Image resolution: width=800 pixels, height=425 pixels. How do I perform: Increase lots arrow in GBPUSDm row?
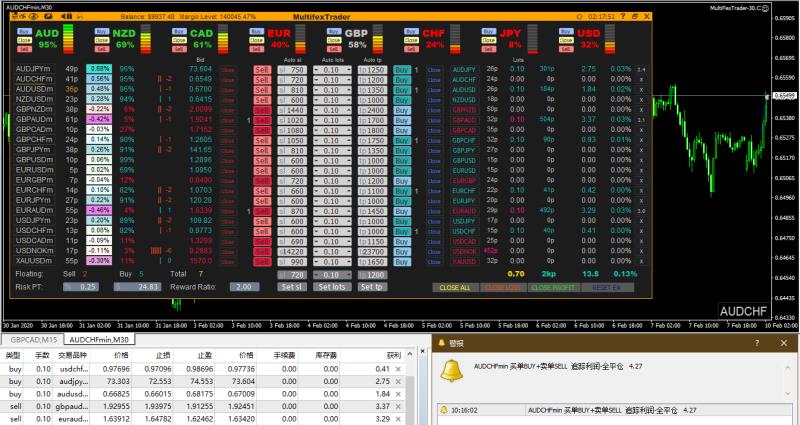click(348, 161)
